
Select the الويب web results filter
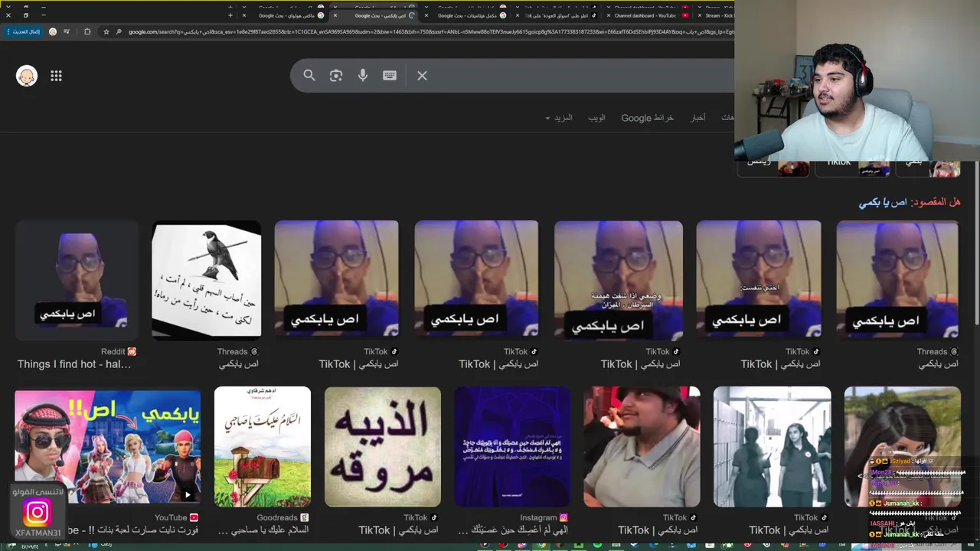point(596,118)
